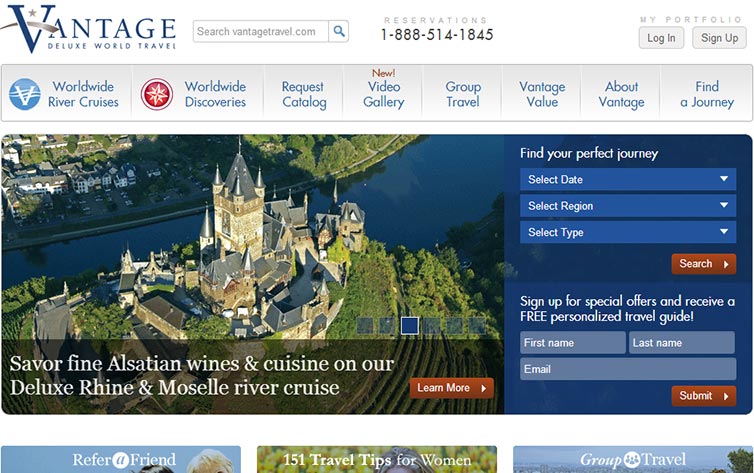
Task: Expand the Select Date dropdown
Action: (x=628, y=179)
